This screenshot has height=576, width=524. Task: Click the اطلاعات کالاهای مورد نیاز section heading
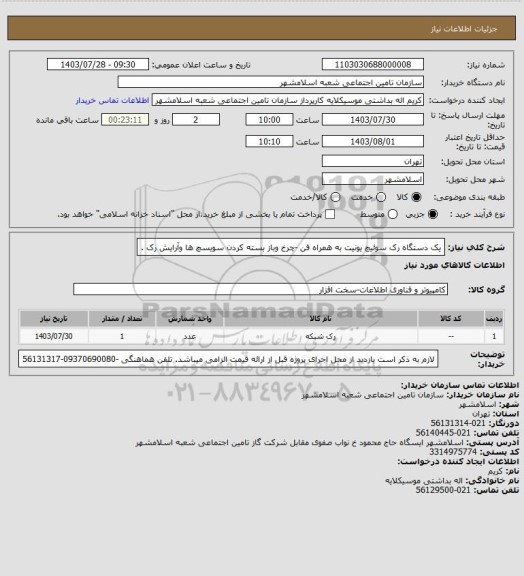click(455, 265)
